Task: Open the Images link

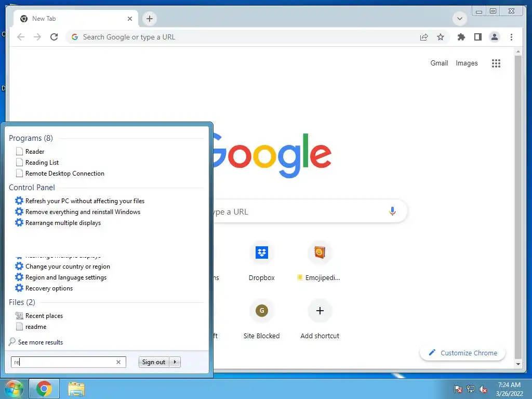Action: [x=467, y=63]
